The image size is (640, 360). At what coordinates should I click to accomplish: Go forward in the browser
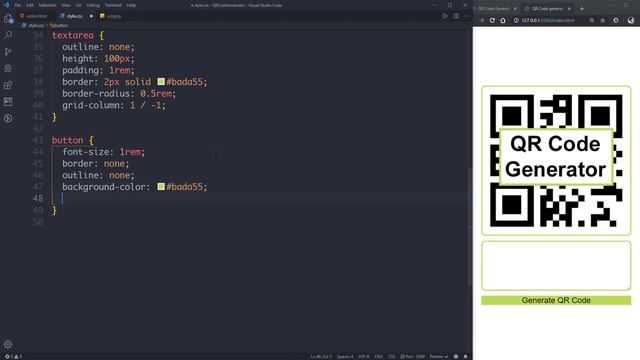pyautogui.click(x=482, y=20)
